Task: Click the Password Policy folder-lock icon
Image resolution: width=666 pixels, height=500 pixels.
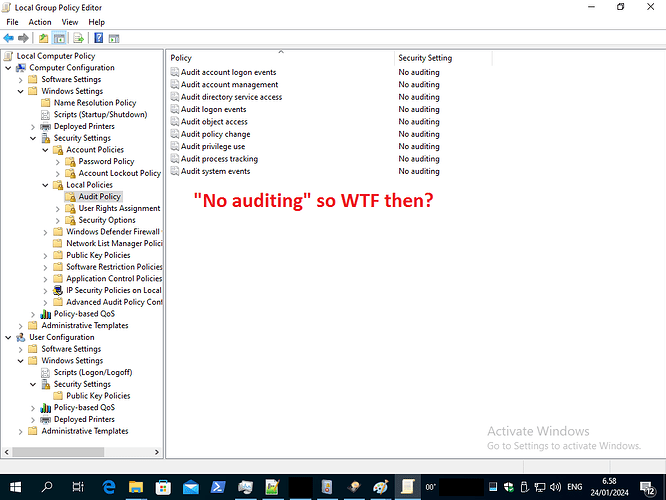Action: click(x=71, y=162)
